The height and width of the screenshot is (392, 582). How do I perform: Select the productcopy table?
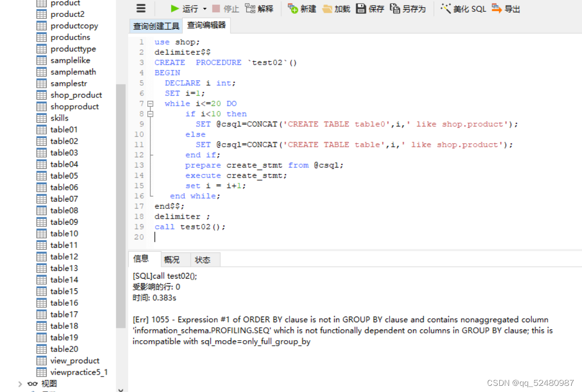[74, 26]
